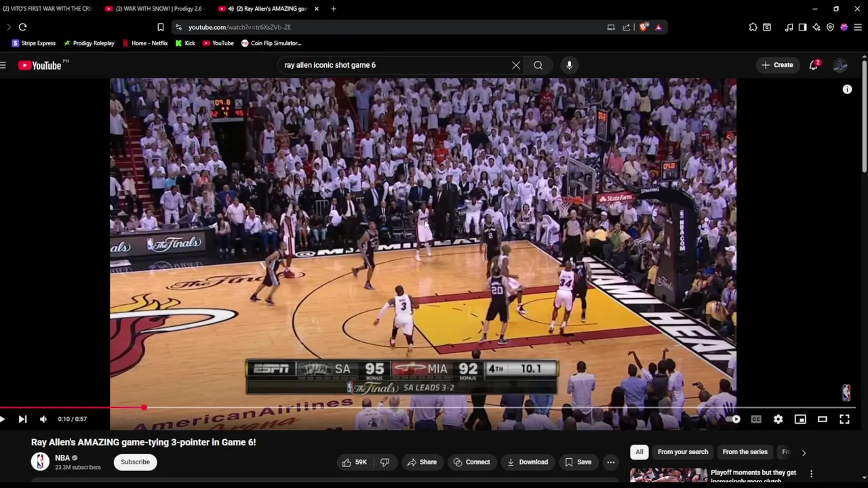Download the video

coord(527,462)
